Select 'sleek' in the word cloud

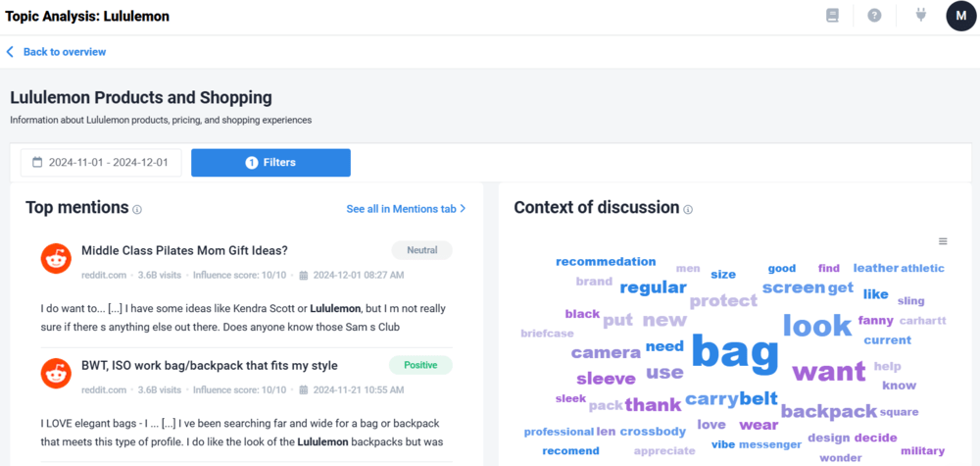pos(570,399)
